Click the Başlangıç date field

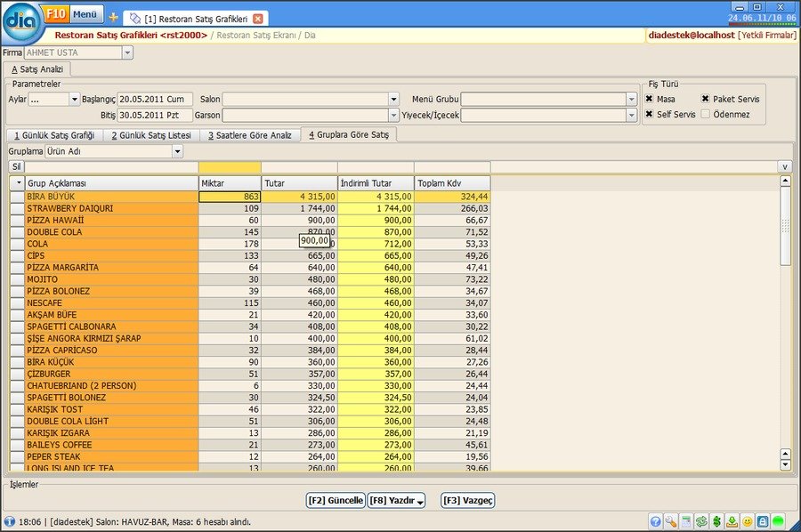click(155, 99)
